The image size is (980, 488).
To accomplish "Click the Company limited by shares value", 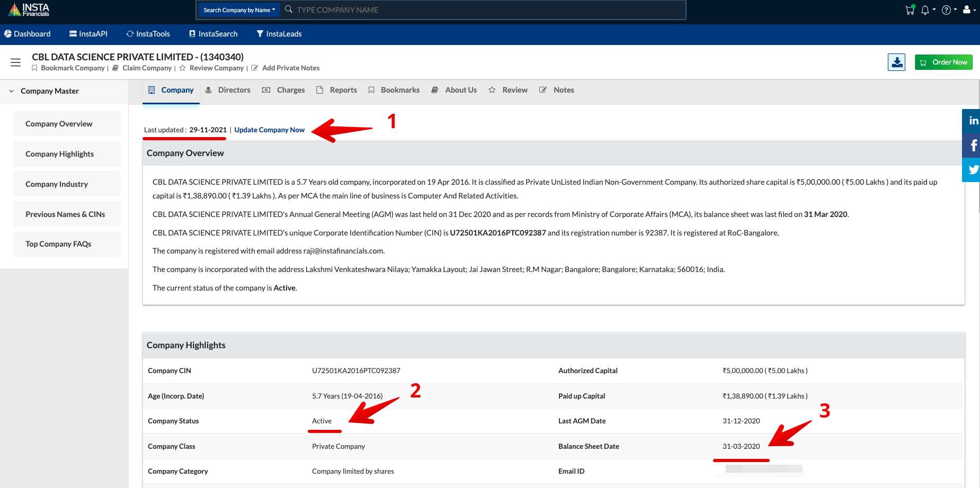I will point(353,471).
